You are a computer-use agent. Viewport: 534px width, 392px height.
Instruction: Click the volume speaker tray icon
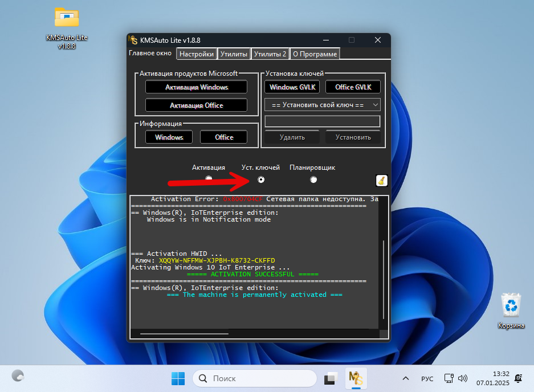point(463,378)
